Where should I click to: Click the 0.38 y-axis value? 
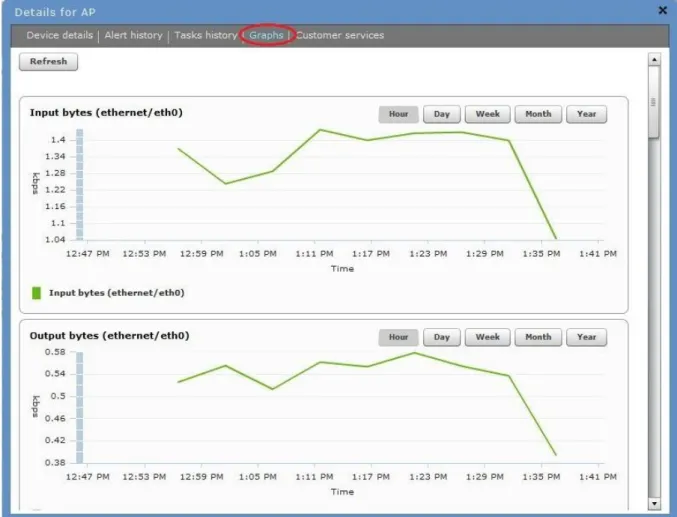pos(55,463)
